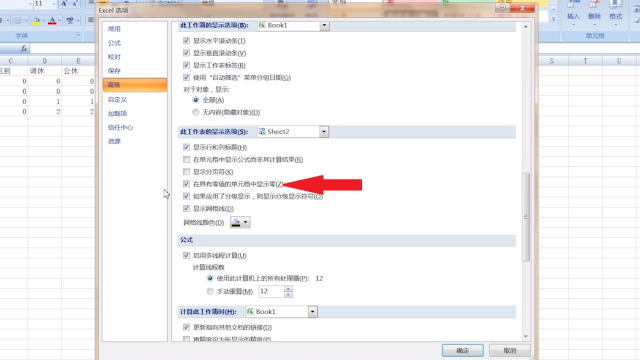Open the 校对 options category
The image size is (640, 360).
tap(114, 57)
